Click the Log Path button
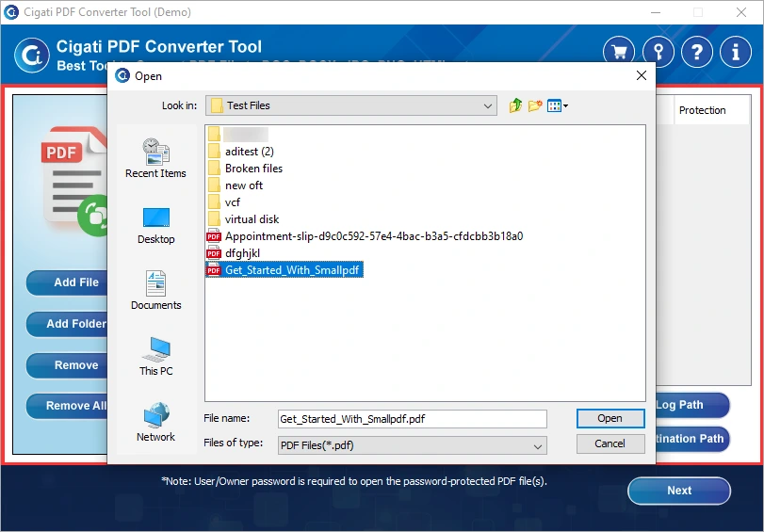The image size is (764, 532). tap(691, 405)
